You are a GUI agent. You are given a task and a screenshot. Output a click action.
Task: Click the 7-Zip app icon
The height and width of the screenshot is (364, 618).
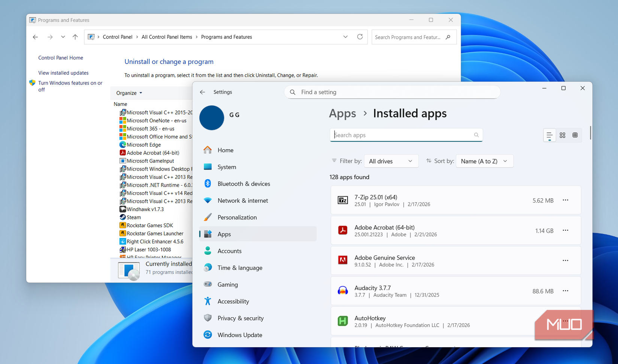343,200
